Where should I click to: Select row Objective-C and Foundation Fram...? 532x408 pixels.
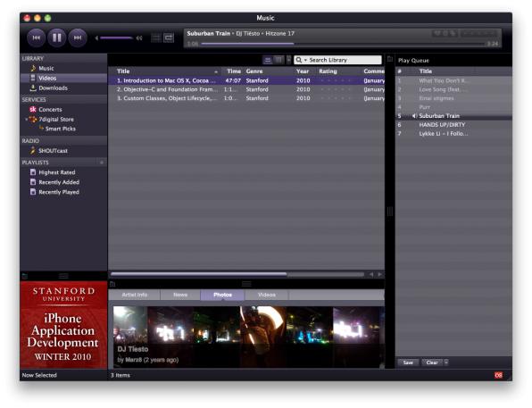pos(246,89)
